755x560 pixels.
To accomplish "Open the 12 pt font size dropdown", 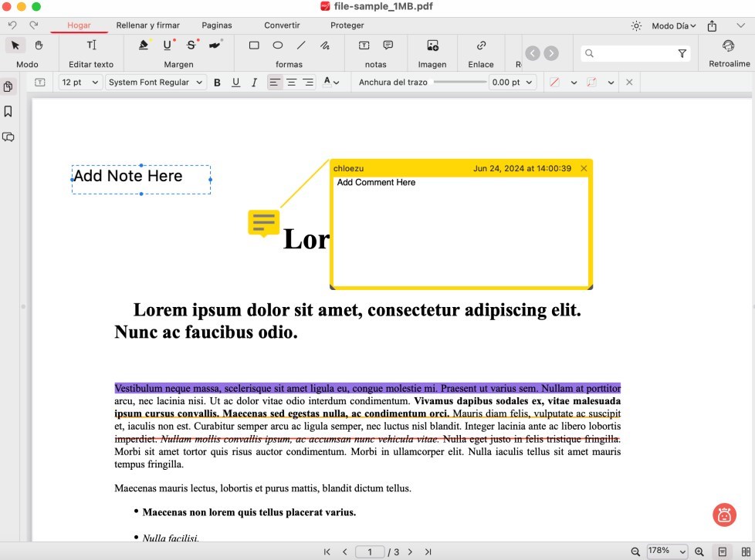I will [80, 82].
